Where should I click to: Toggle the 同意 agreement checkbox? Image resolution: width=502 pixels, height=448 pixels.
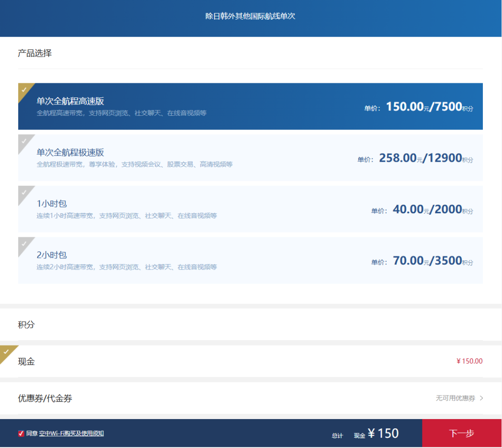(x=21, y=433)
